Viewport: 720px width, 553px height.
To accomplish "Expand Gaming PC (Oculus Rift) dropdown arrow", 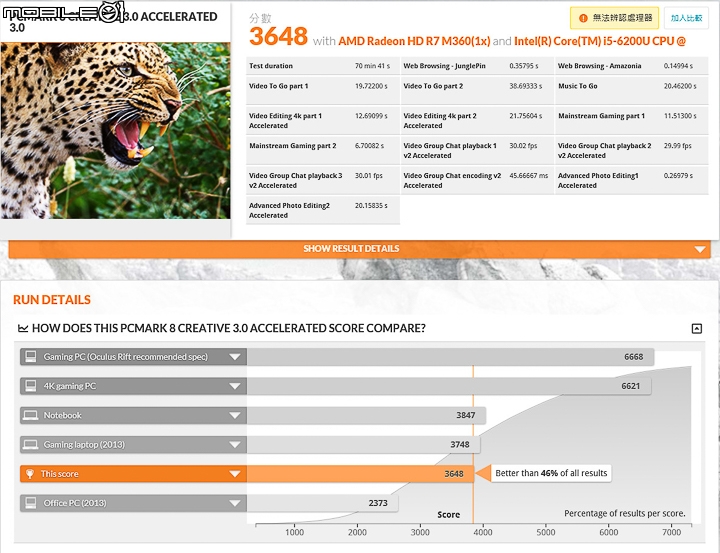I will [x=235, y=357].
